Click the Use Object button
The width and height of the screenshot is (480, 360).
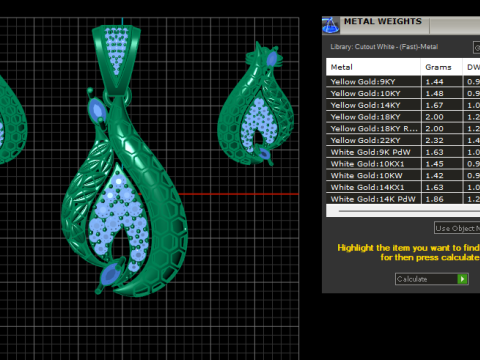457,228
